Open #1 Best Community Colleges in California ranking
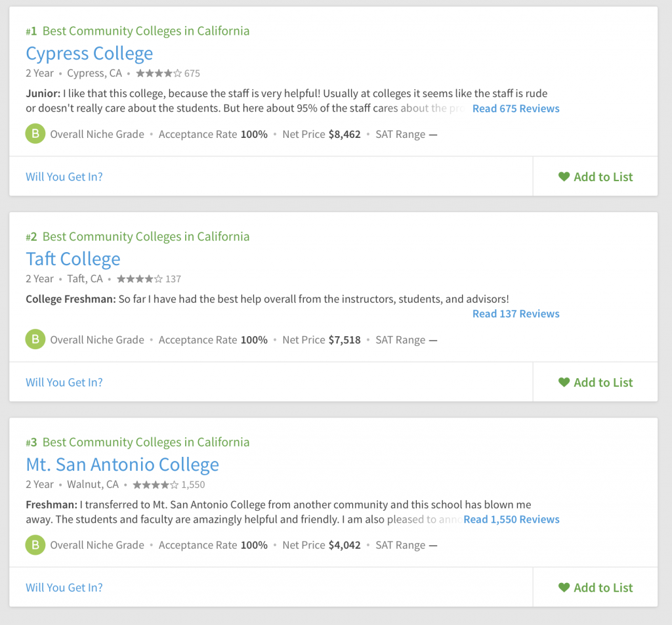Viewport: 672px width, 625px height. click(138, 31)
